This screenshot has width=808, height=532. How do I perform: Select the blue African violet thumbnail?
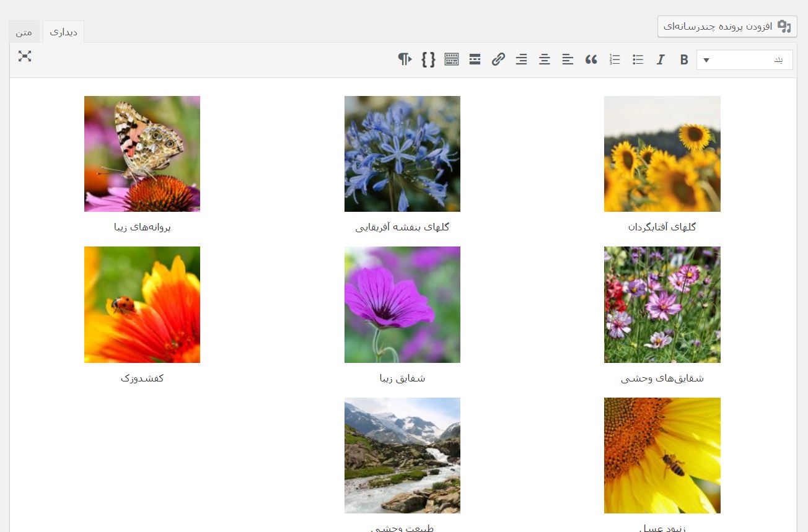[x=402, y=154]
